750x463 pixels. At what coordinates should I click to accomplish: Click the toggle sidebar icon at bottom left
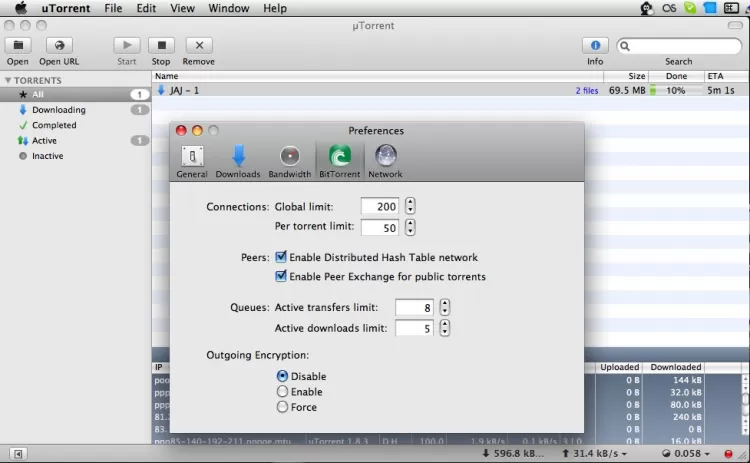[18, 453]
